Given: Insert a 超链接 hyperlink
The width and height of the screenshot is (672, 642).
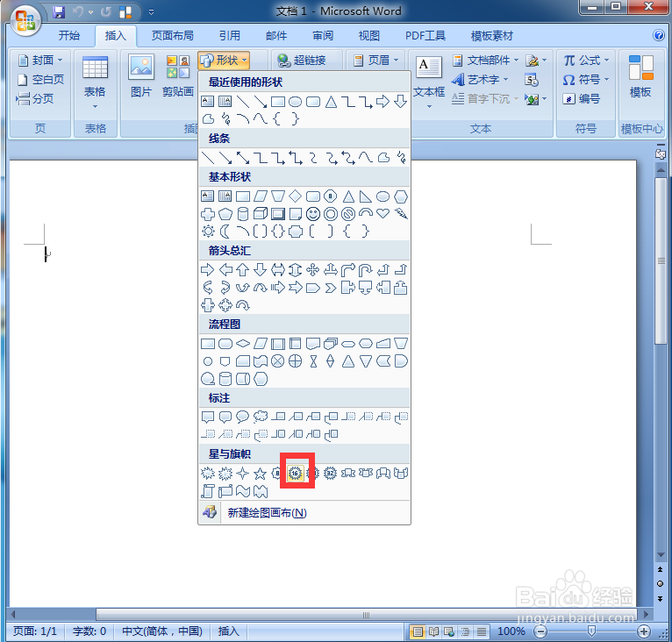Looking at the screenshot, I should pyautogui.click(x=302, y=61).
